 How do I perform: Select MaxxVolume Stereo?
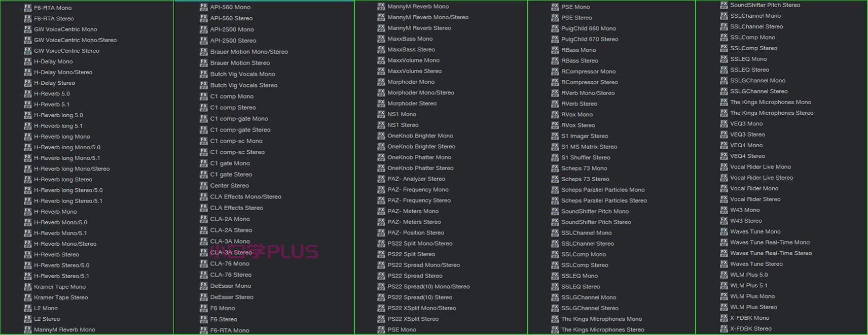pyautogui.click(x=414, y=71)
